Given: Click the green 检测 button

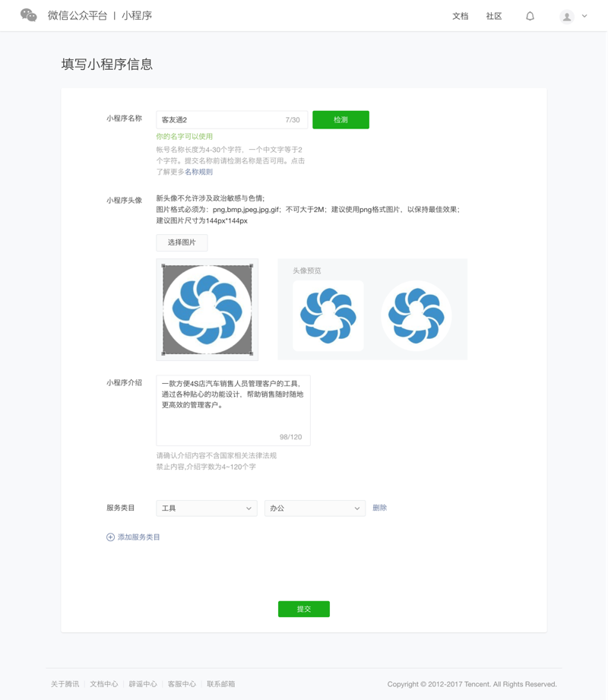Looking at the screenshot, I should [340, 119].
